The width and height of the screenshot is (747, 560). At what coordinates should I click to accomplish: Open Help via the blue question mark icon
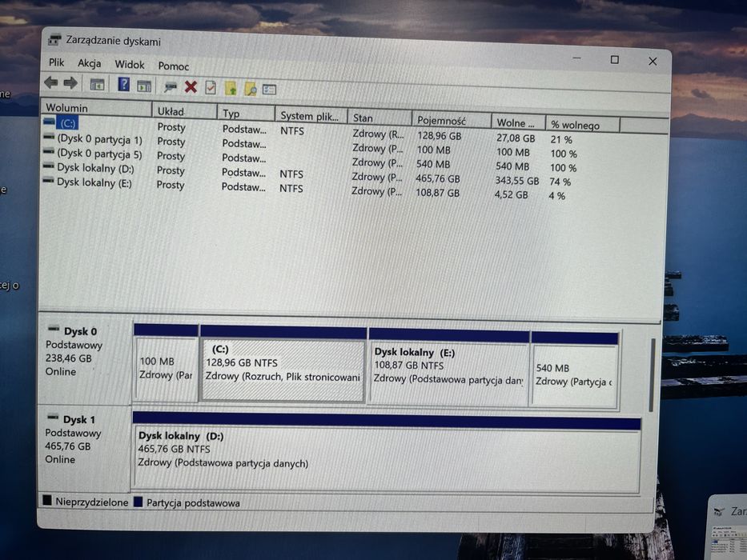coord(123,85)
